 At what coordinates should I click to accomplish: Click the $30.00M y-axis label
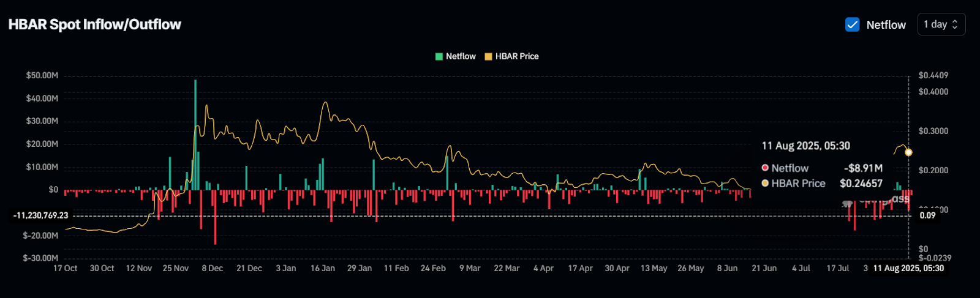click(x=42, y=121)
